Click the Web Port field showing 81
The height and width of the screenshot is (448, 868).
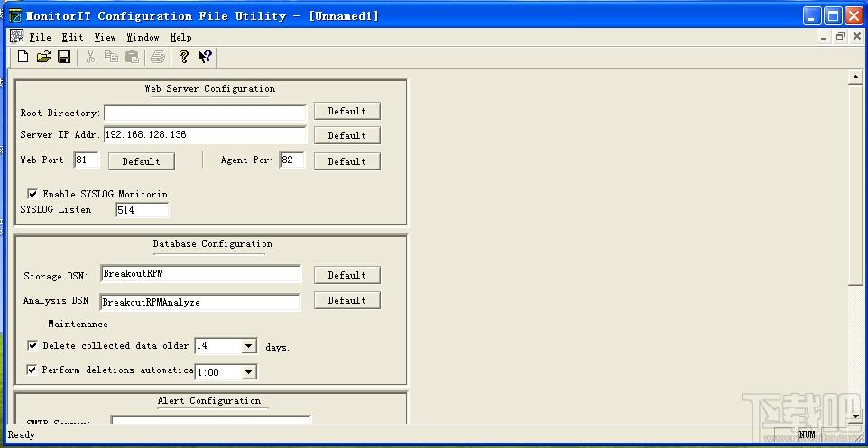tap(87, 160)
